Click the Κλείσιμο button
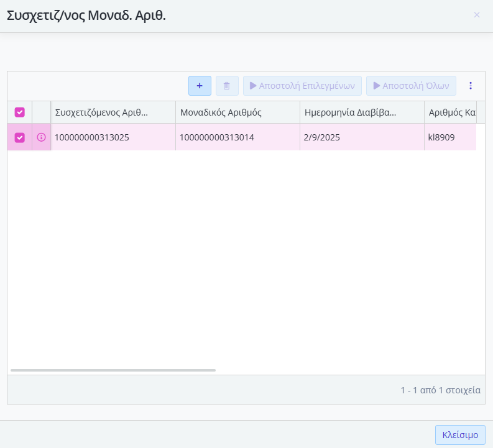Screen dimensions: 493x448 click(x=460, y=435)
